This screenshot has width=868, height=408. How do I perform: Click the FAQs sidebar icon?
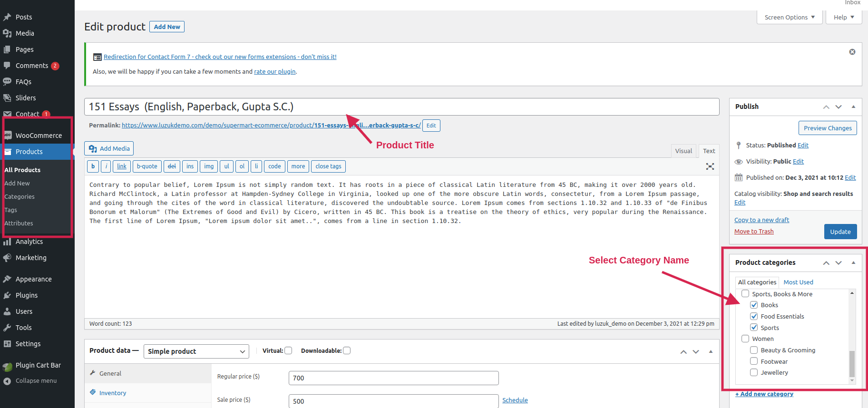(7, 82)
